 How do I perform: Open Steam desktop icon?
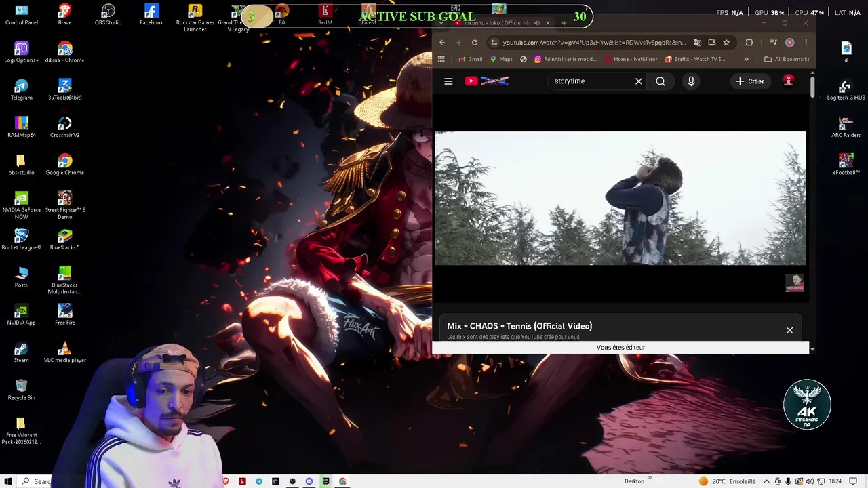[x=21, y=352]
